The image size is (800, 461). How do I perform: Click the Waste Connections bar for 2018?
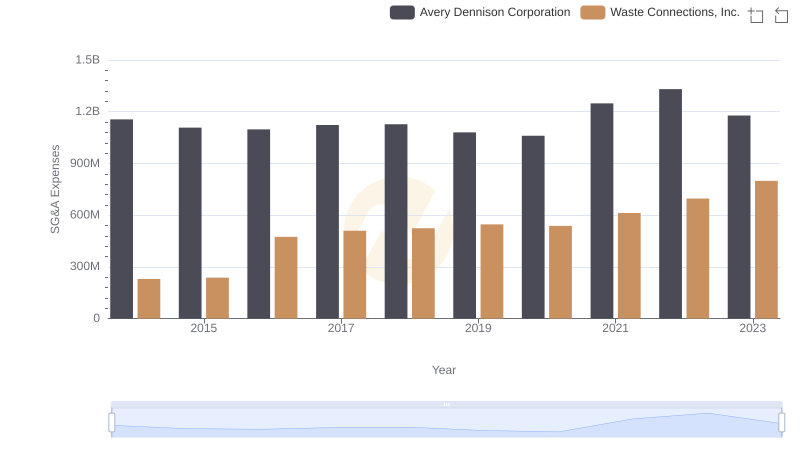coord(423,273)
